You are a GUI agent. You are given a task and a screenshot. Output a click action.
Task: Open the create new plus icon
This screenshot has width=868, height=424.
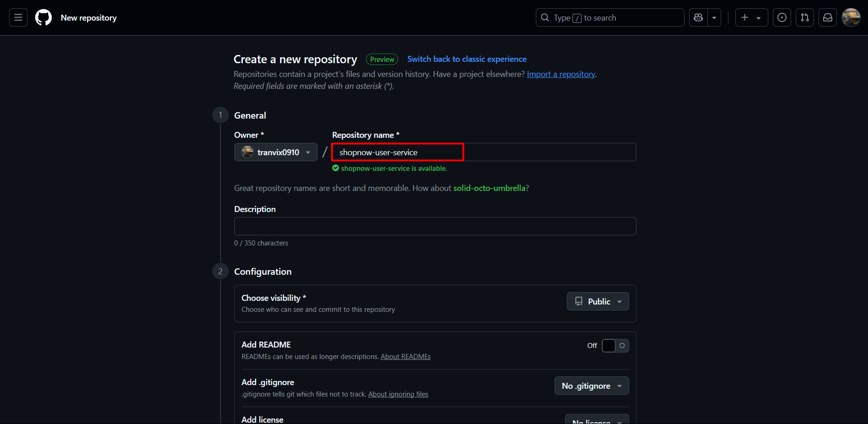pyautogui.click(x=744, y=17)
